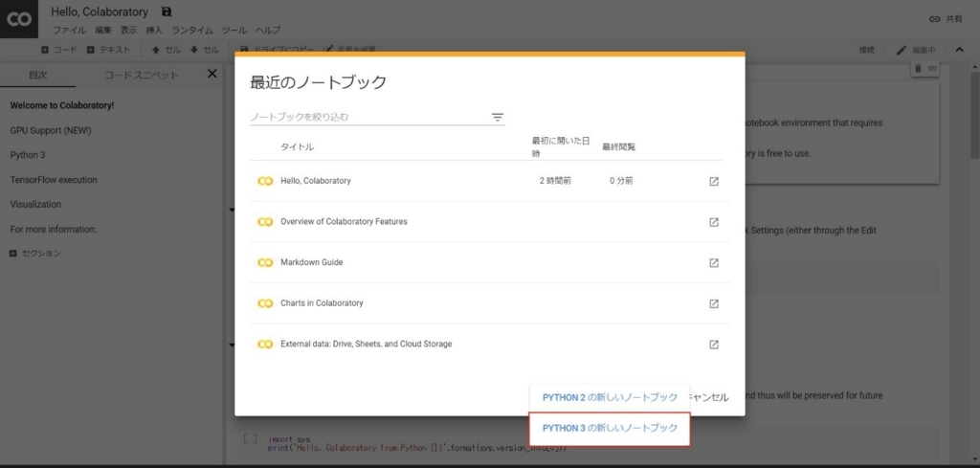Click the pencil 編集中 editing mode button
The width and height of the screenshot is (980, 468).
(916, 50)
